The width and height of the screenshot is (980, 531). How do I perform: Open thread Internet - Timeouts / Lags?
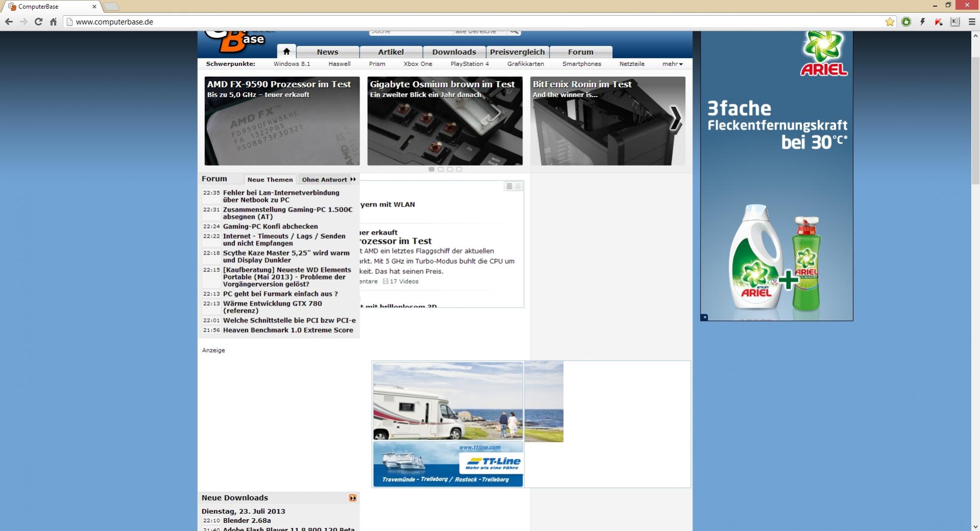pos(284,240)
